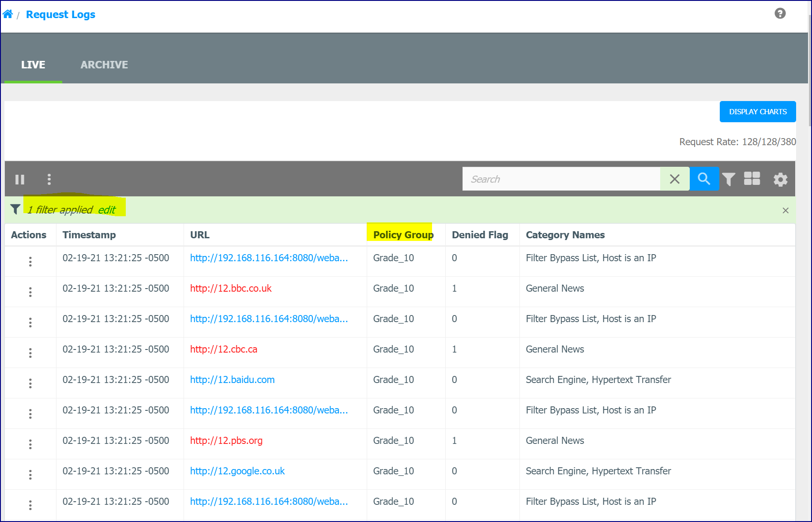Switch to the ARCHIVE tab
This screenshot has width=812, height=522.
tap(104, 65)
